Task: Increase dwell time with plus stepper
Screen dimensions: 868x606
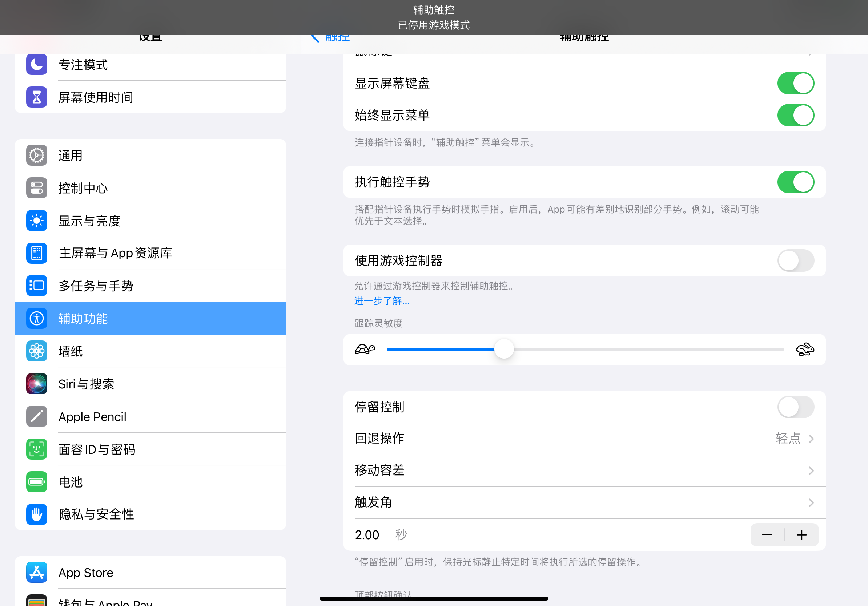Action: click(x=801, y=535)
